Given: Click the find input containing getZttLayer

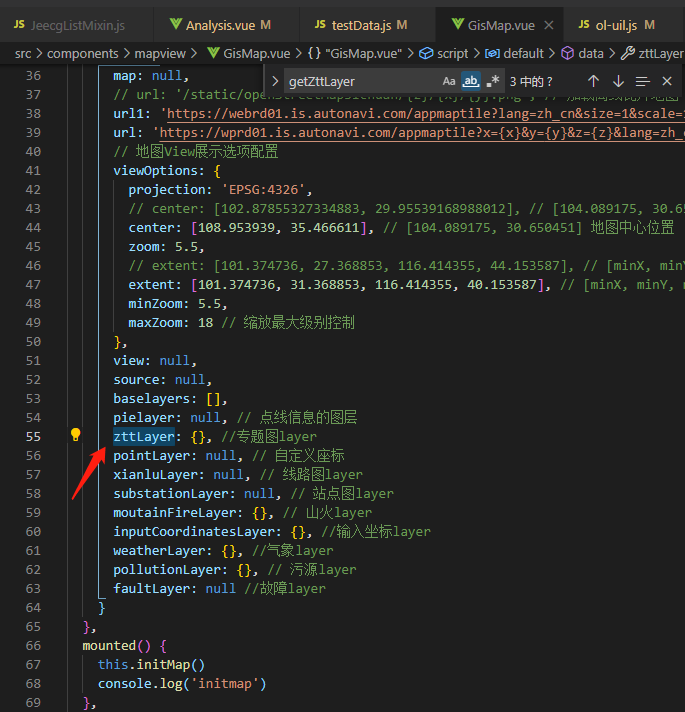Looking at the screenshot, I should [361, 82].
